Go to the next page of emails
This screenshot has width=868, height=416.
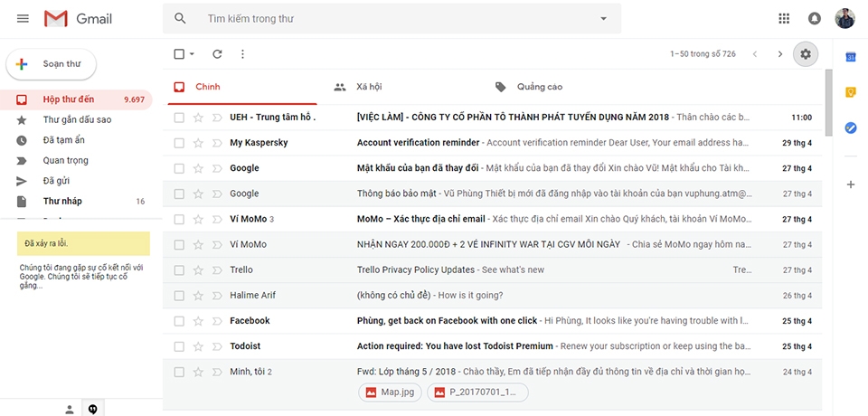pos(780,53)
